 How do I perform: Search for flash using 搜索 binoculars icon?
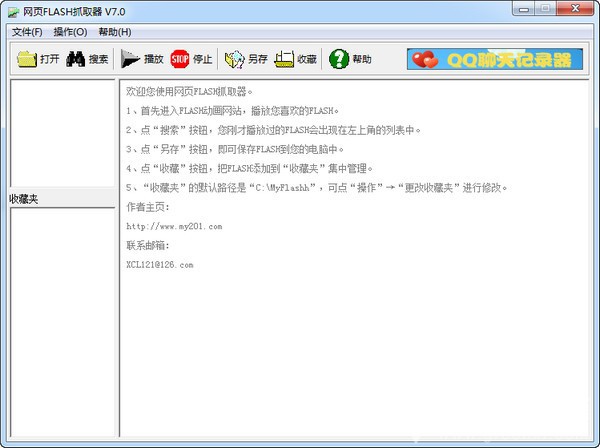pyautogui.click(x=87, y=59)
